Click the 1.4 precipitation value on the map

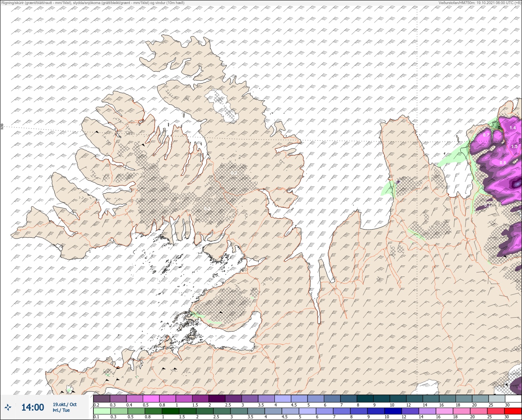coord(513,128)
